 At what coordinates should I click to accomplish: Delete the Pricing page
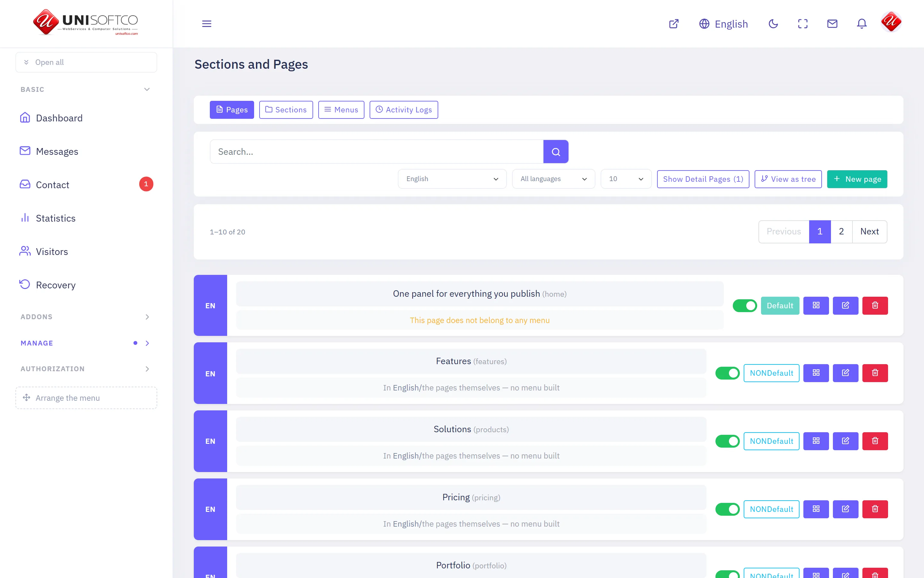pyautogui.click(x=875, y=509)
